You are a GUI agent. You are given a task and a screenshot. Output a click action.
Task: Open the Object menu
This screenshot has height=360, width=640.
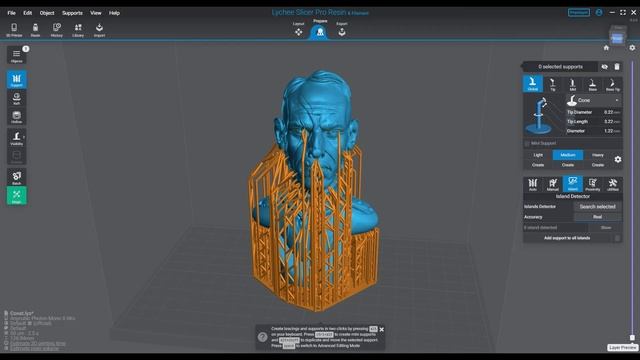[x=47, y=13]
